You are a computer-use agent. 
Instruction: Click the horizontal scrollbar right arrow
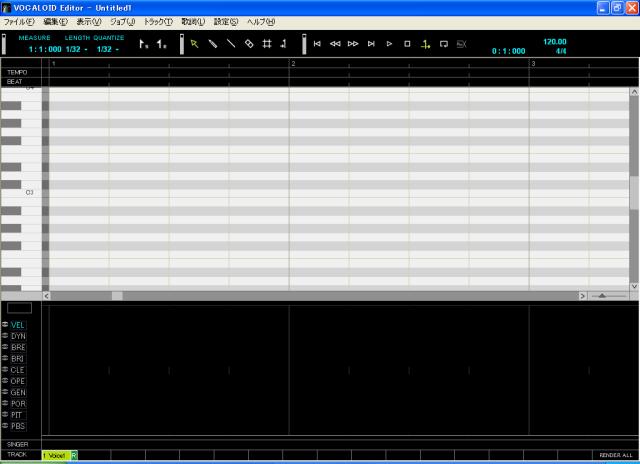click(x=582, y=296)
